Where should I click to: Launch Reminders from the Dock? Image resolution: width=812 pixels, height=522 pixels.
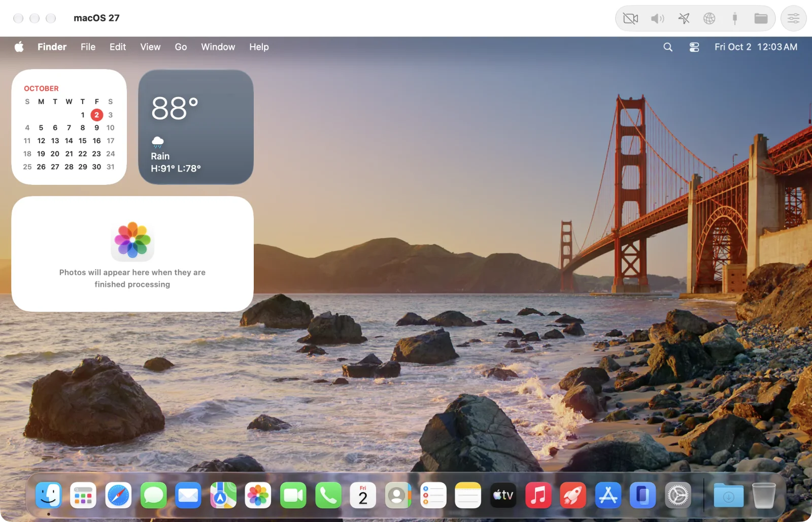(x=433, y=495)
